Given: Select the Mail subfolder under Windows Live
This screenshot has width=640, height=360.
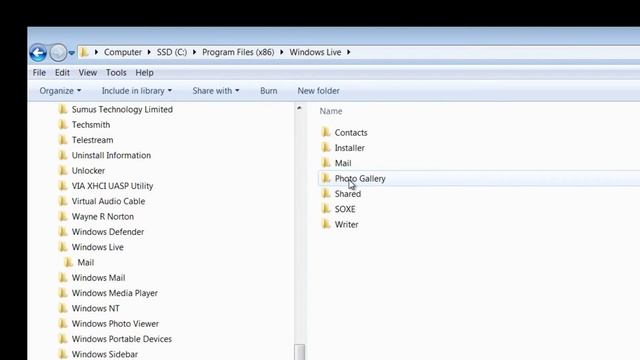Looking at the screenshot, I should 86,262.
